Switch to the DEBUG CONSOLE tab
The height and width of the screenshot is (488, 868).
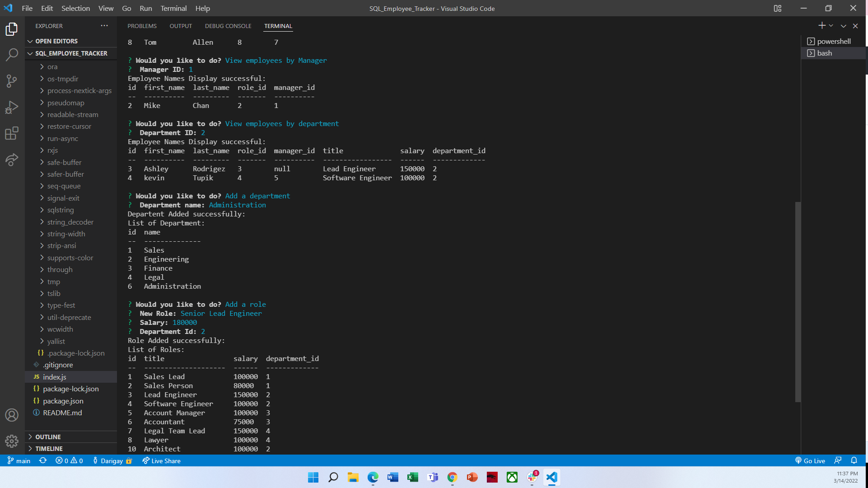pos(228,26)
